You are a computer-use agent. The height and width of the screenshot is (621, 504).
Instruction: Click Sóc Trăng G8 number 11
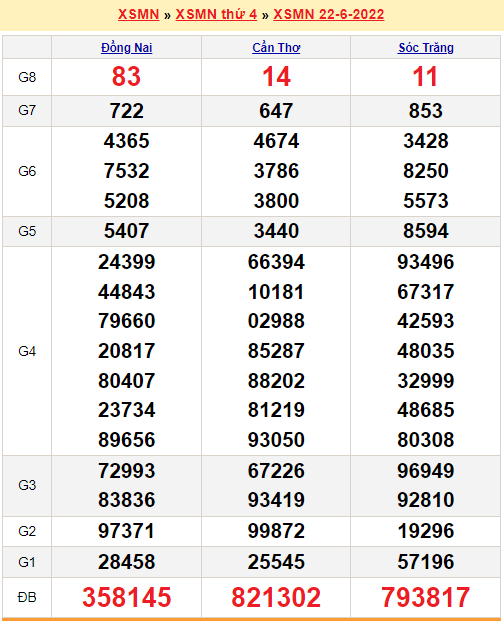426,76
